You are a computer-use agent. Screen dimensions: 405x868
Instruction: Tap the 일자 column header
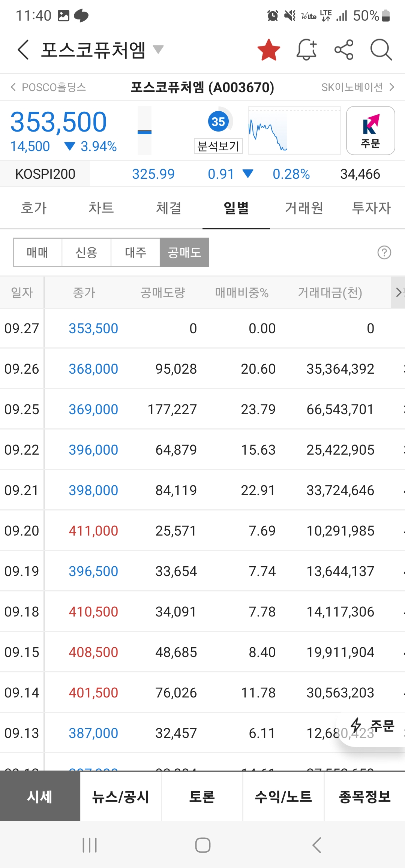click(x=22, y=292)
